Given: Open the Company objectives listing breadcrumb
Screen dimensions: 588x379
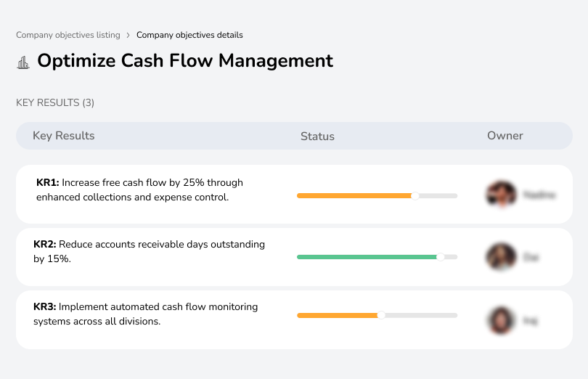Looking at the screenshot, I should point(68,35).
